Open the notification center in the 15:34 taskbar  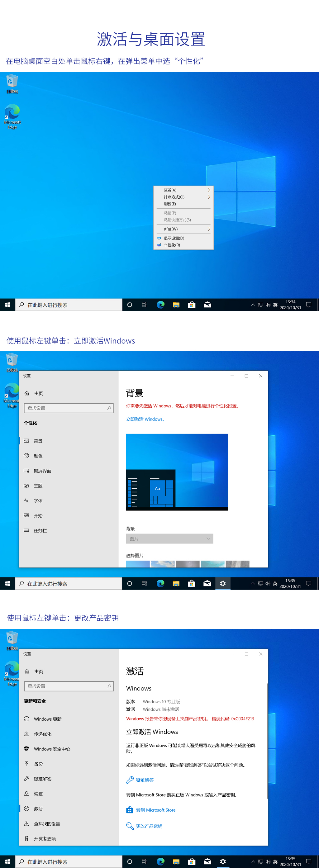click(x=308, y=305)
